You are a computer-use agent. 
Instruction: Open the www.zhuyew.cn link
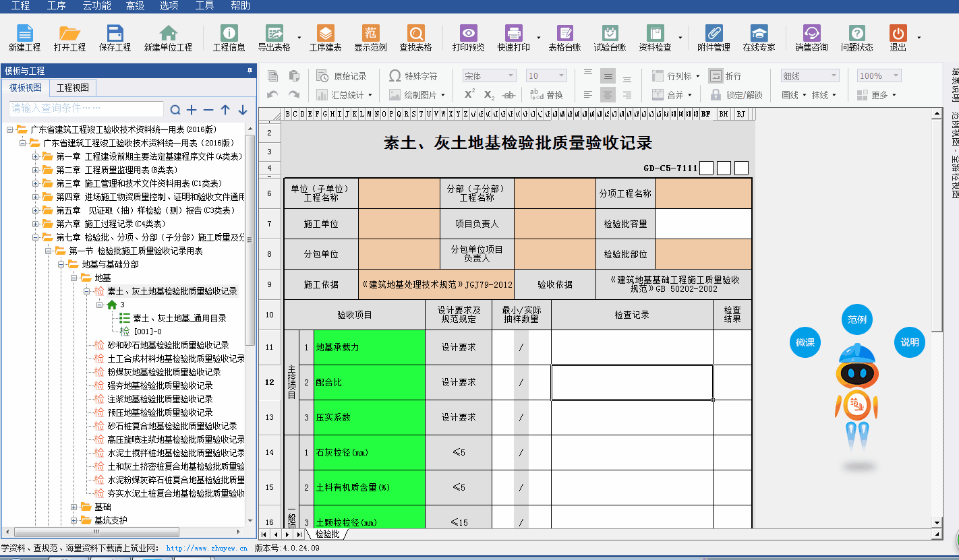tap(206, 549)
